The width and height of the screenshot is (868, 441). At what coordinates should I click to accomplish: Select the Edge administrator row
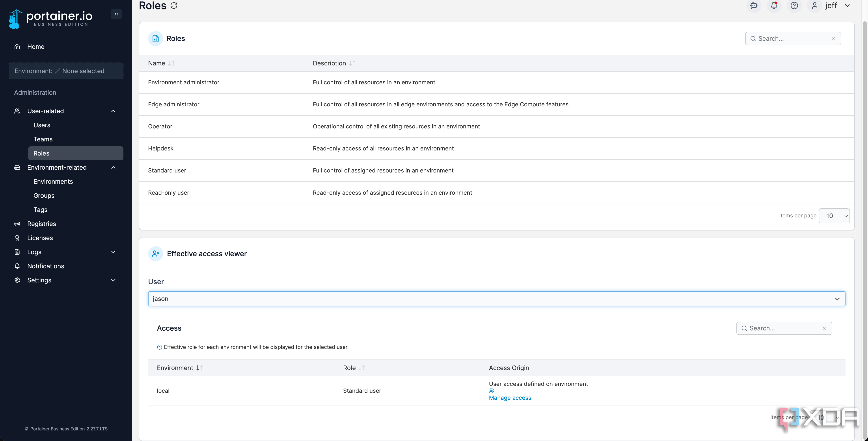click(496, 105)
